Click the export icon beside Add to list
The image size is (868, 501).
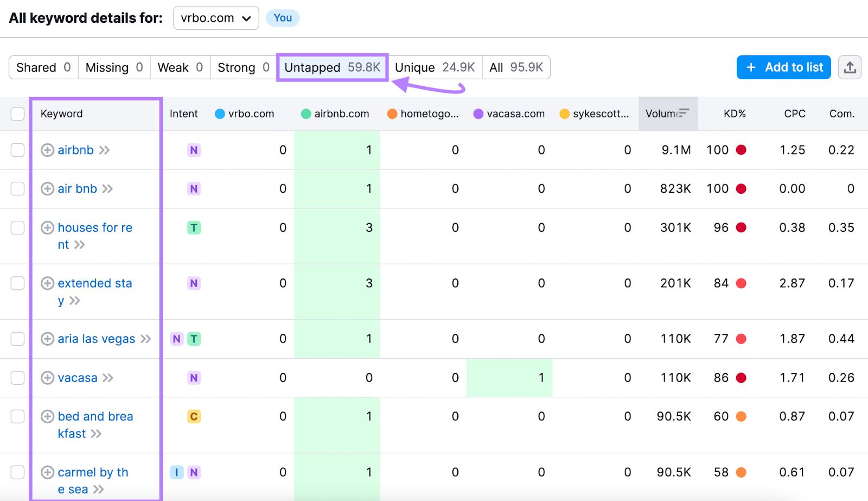(850, 67)
